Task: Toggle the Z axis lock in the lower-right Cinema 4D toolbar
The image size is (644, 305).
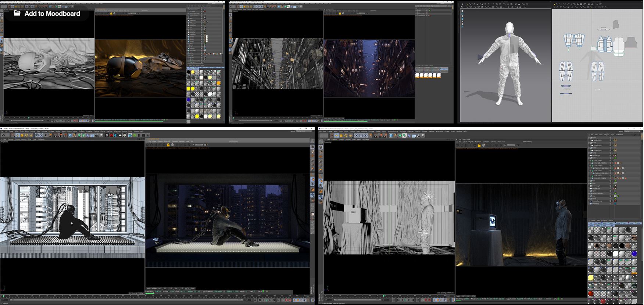Action: tap(365, 135)
